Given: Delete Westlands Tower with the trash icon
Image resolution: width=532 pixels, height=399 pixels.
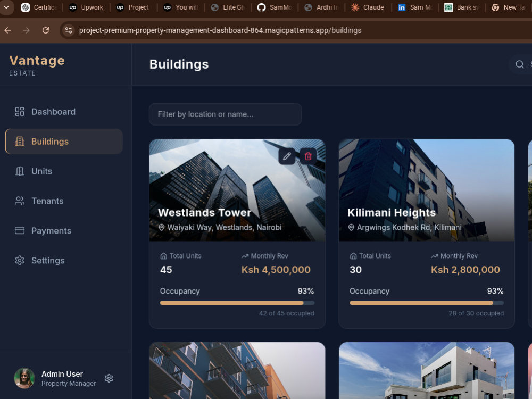Looking at the screenshot, I should point(308,156).
